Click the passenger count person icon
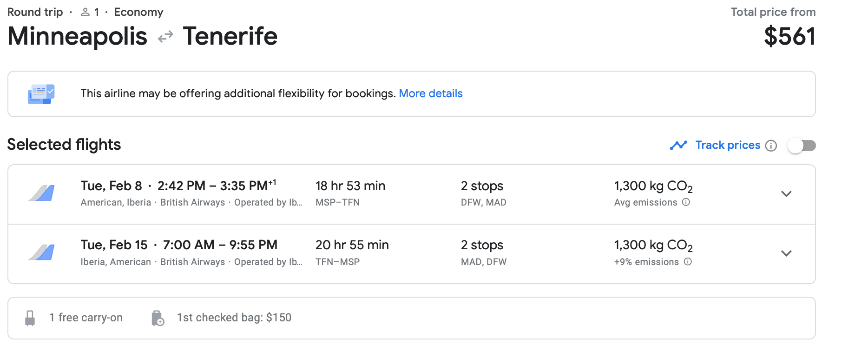 point(85,13)
